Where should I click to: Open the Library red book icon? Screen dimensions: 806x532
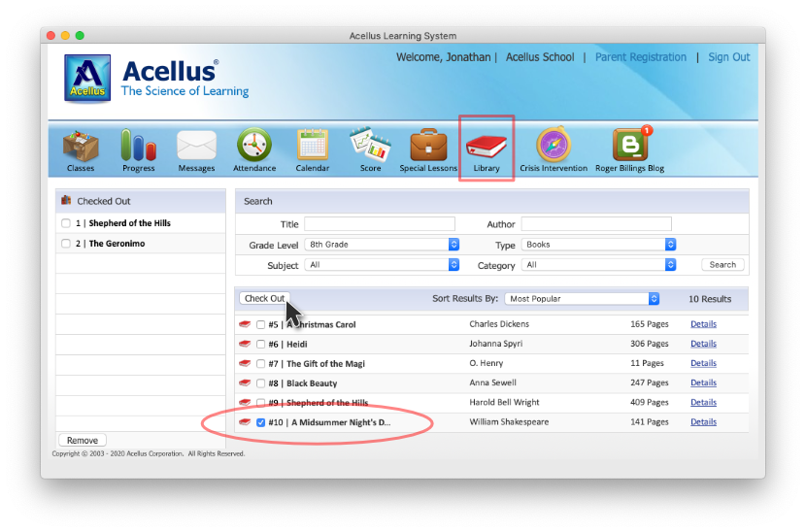point(487,146)
